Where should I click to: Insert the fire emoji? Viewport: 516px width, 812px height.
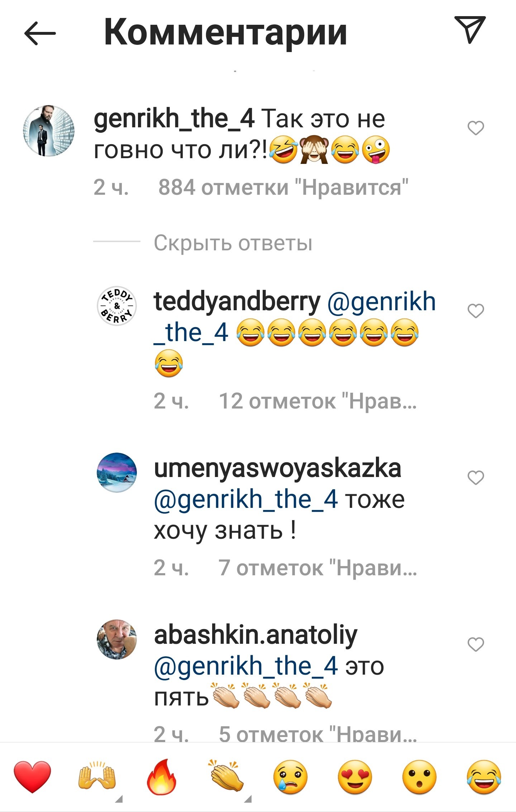click(x=162, y=776)
